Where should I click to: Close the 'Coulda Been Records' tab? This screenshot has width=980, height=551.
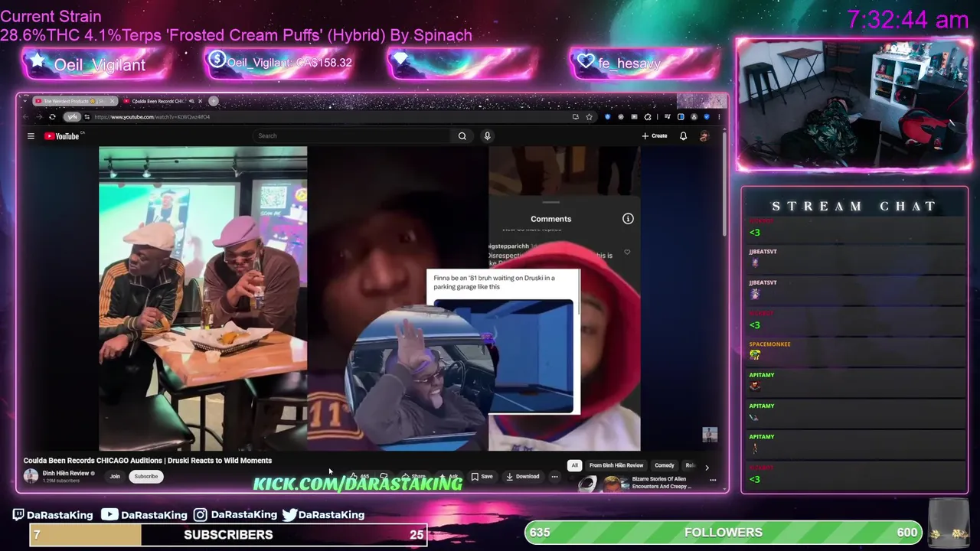201,101
